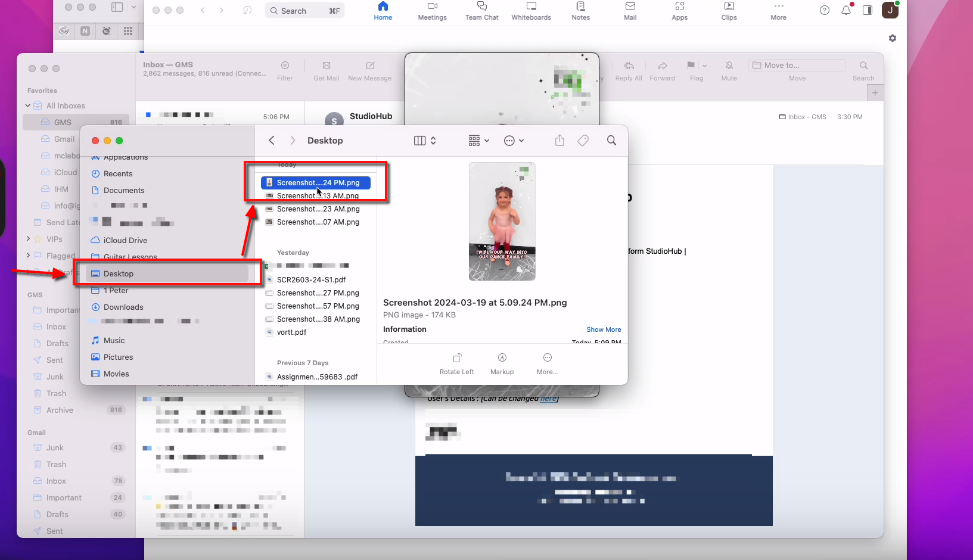Click Mail Filter button
Screen dimensions: 973x560
click(x=285, y=71)
